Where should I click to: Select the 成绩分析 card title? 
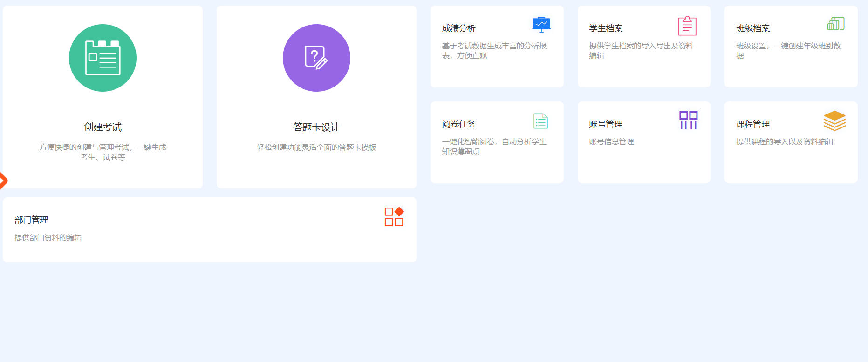point(458,28)
